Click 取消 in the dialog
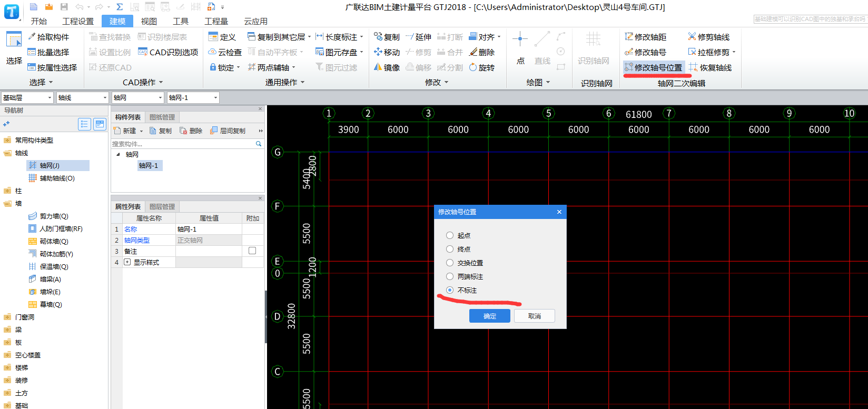 point(535,316)
